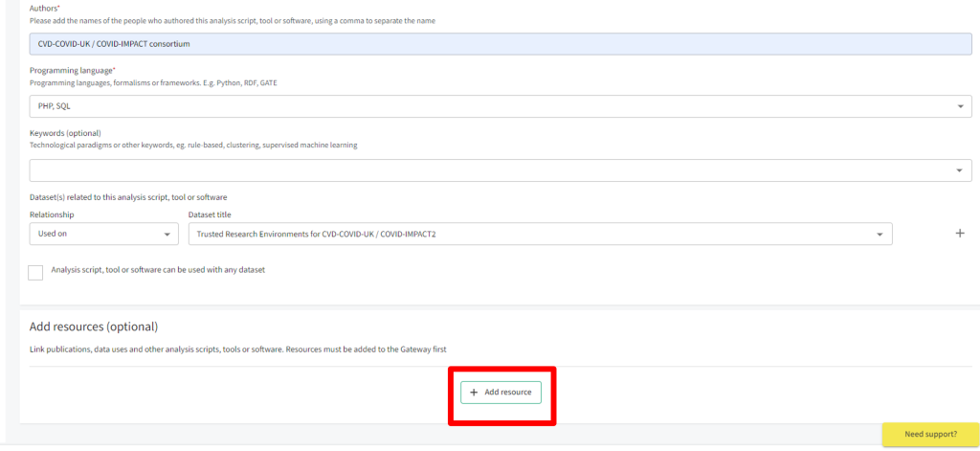The height and width of the screenshot is (451, 980).
Task: Click the plus icon to add another dataset
Action: tap(960, 234)
